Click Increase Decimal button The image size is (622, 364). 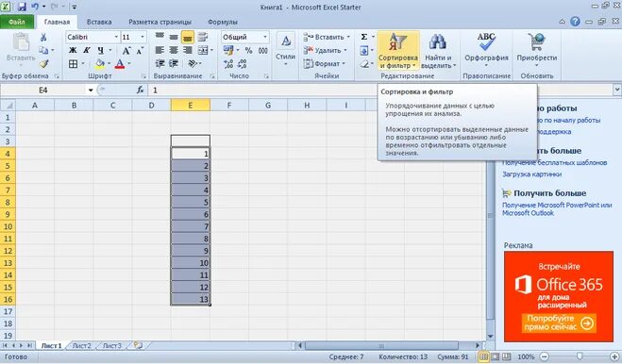click(228, 64)
